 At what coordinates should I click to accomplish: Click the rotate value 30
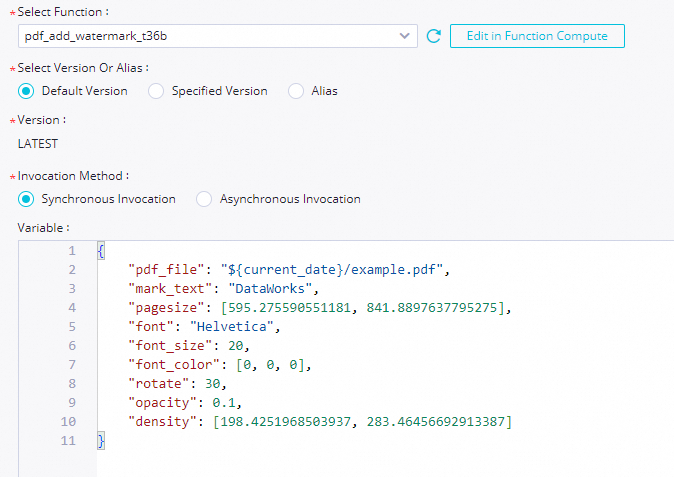coord(212,384)
